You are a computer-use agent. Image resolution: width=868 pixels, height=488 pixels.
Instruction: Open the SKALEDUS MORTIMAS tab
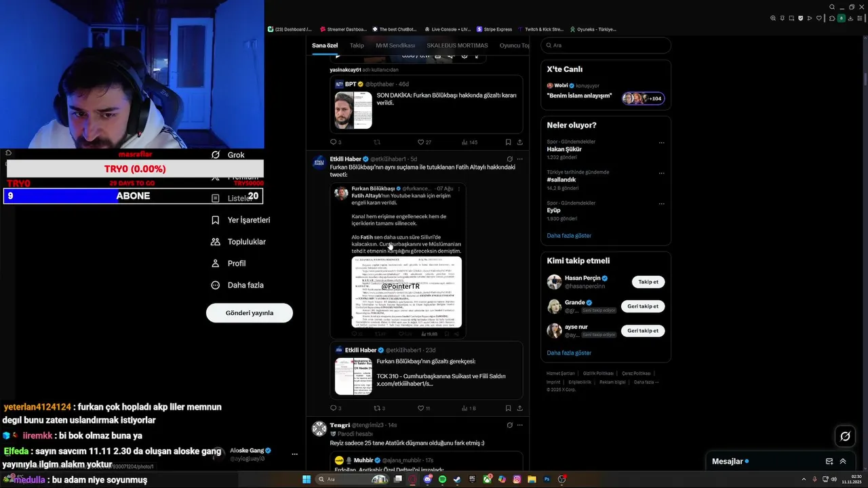[x=457, y=45]
